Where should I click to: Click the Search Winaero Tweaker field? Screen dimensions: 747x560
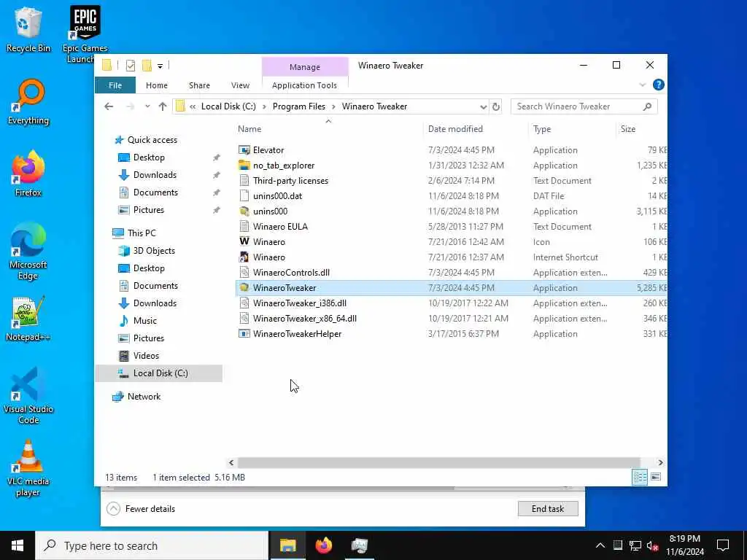pos(584,106)
